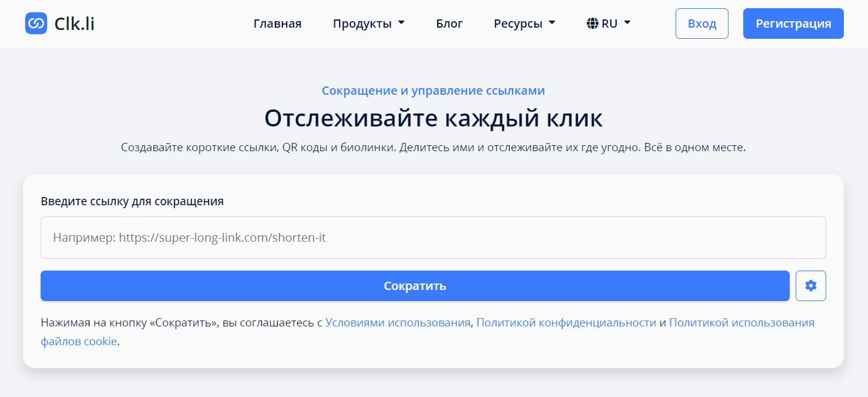Focus the link input field
Viewport: 868px width, 397px height.
[433, 238]
